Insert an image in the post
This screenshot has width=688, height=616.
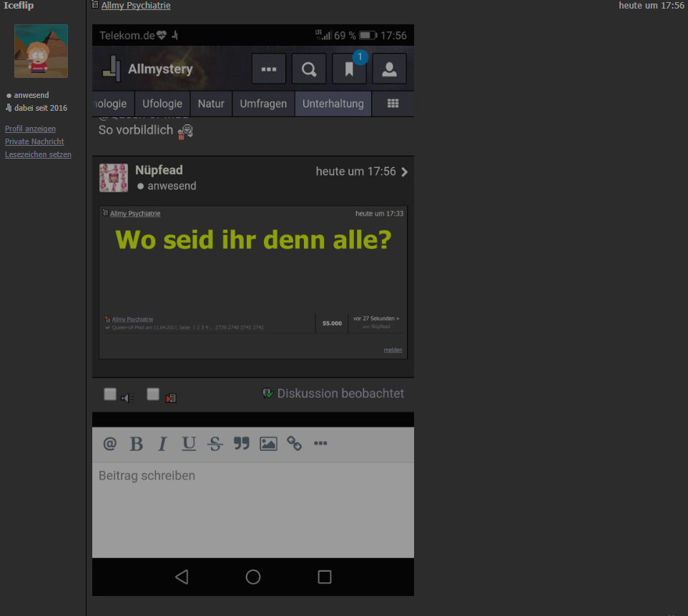(x=268, y=444)
